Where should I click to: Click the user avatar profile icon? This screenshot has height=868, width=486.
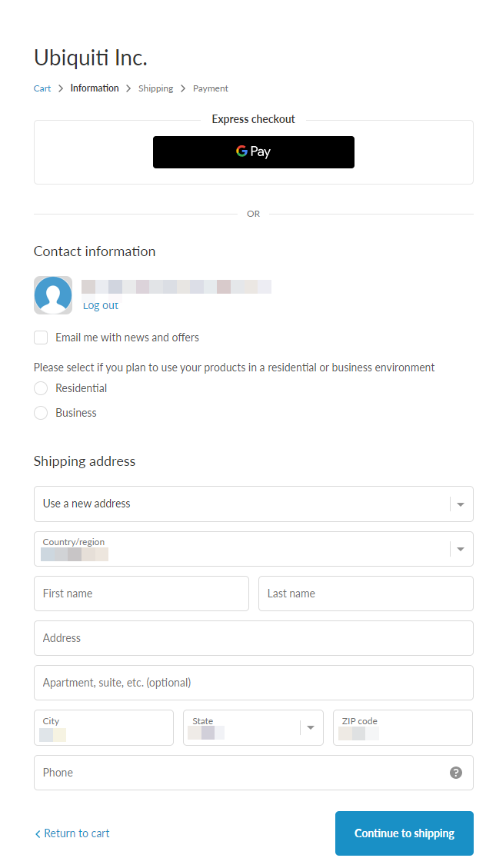(x=53, y=295)
